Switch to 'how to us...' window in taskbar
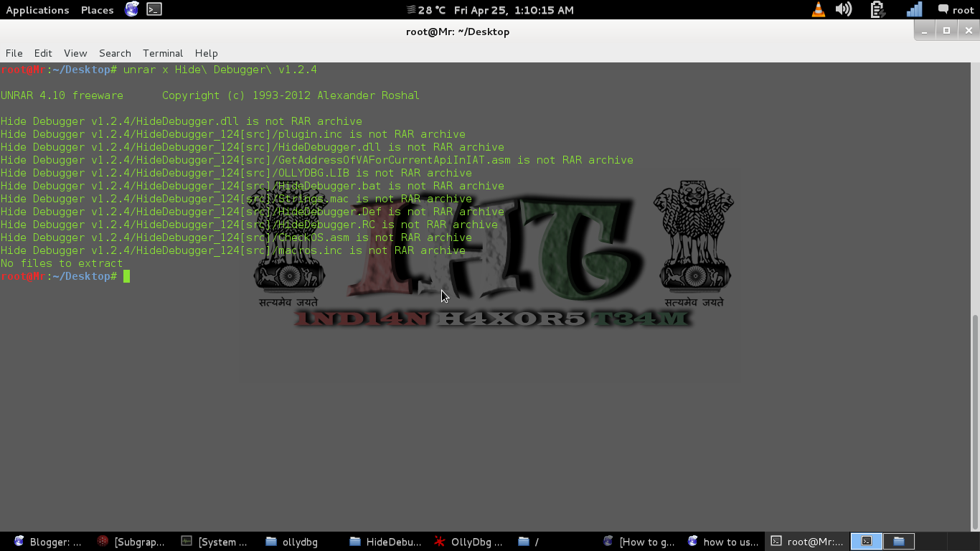Viewport: 980px width, 551px height. coord(723,542)
